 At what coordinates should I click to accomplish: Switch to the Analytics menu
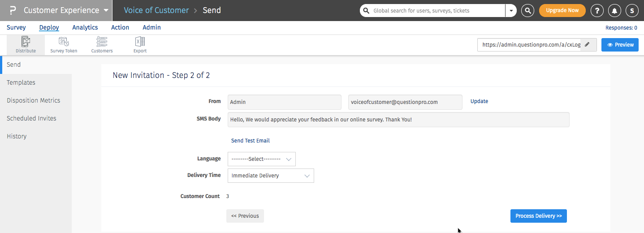[x=85, y=27]
